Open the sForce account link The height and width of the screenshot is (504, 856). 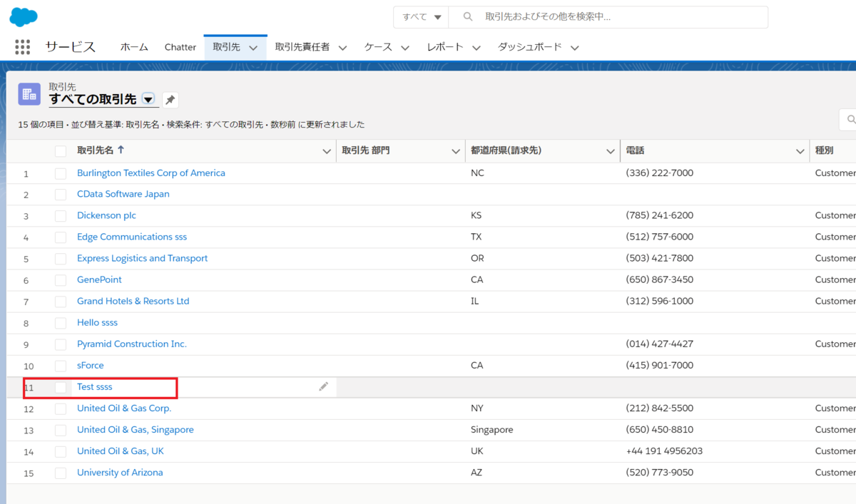[x=91, y=366]
